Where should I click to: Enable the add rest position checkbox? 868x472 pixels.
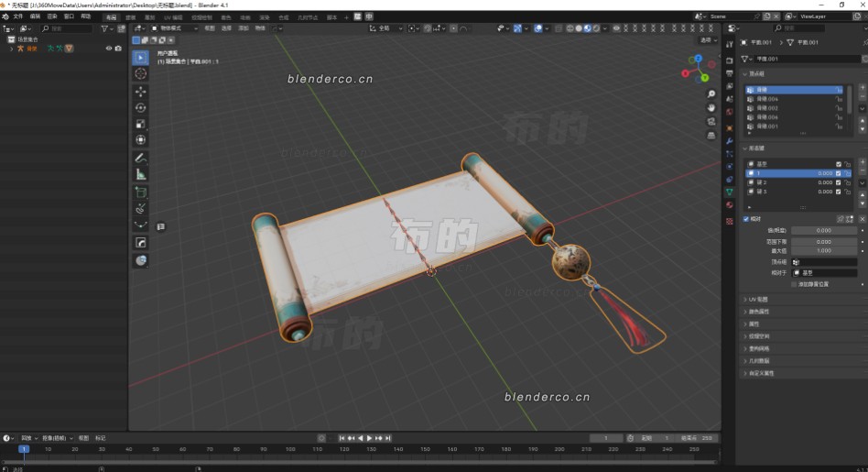[x=794, y=284]
